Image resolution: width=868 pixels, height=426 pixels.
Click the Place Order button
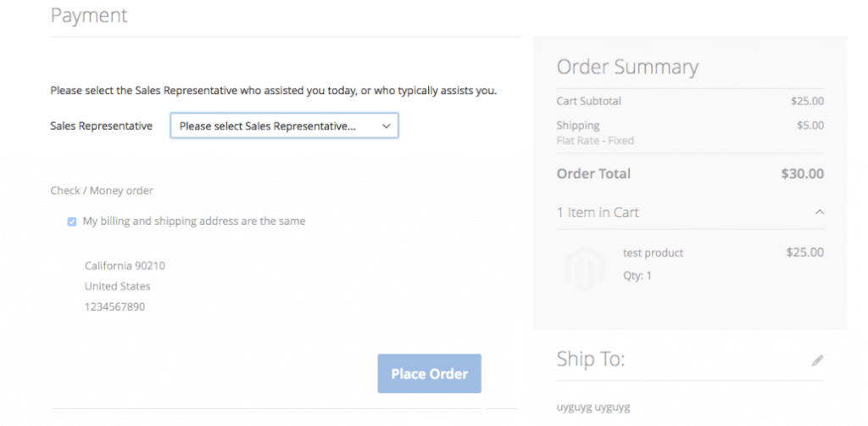coord(429,373)
